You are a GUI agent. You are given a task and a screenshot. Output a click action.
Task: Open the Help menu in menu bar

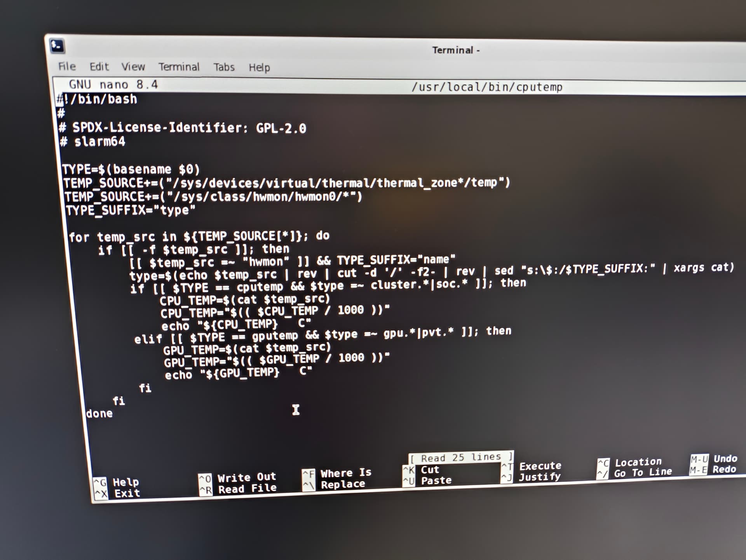259,68
